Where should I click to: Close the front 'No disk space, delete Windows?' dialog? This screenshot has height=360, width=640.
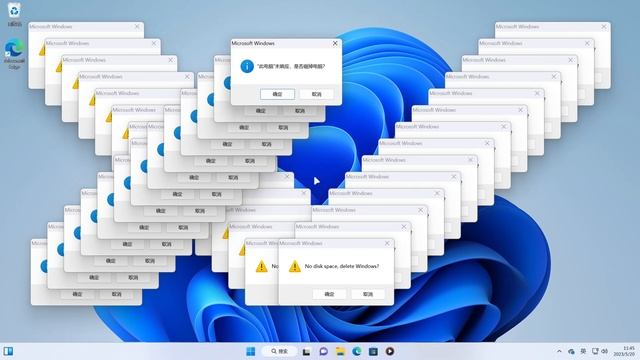tap(387, 243)
